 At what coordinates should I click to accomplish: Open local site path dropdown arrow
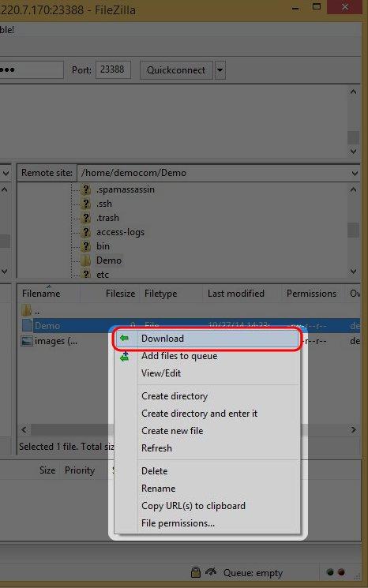[6, 174]
